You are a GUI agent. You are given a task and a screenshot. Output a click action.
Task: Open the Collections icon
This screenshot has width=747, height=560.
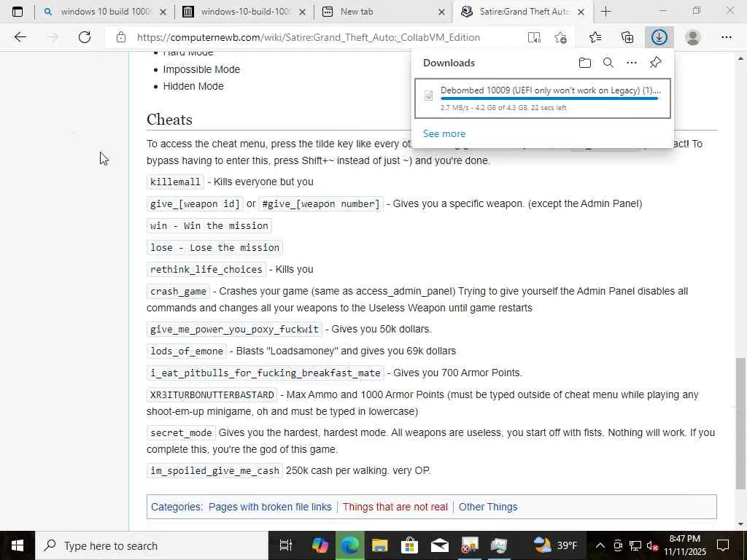tap(627, 37)
